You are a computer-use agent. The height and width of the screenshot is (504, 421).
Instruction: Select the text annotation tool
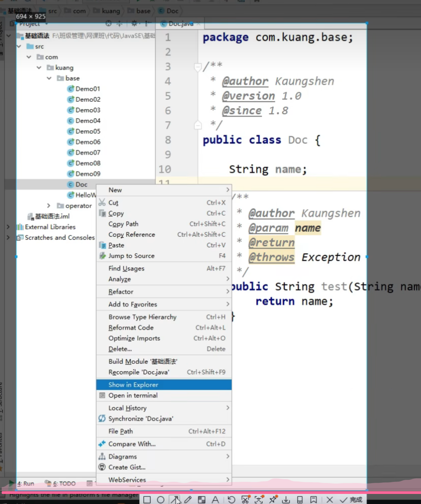click(x=215, y=500)
